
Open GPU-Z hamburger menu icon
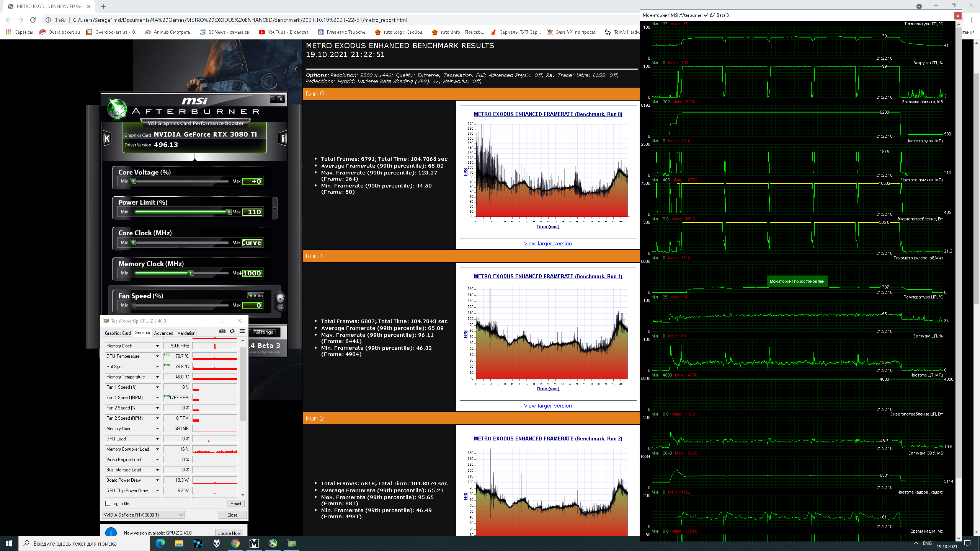coord(242,331)
